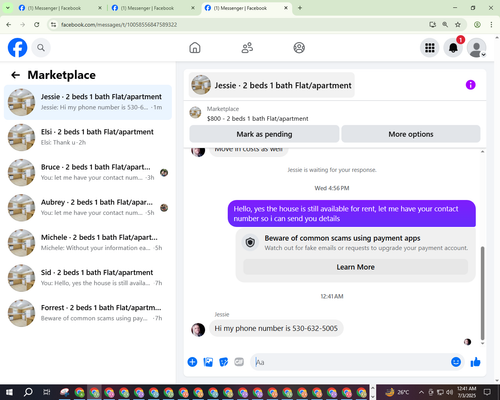Bookmark this page with the star
Screen dimensions: 500x400
pos(458,25)
